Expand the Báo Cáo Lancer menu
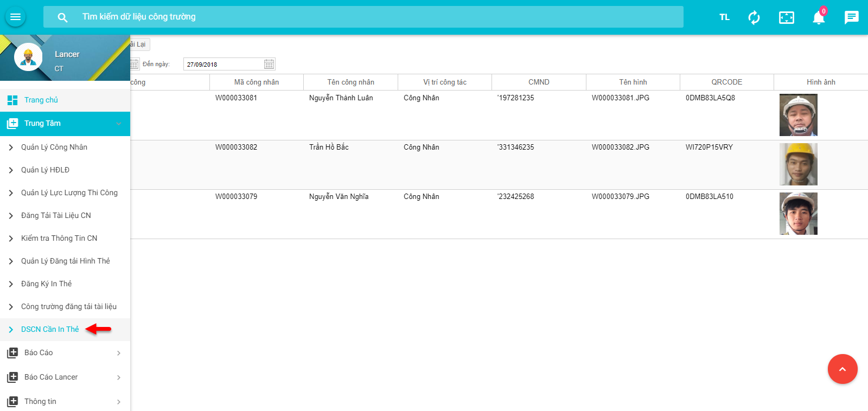 tap(65, 377)
